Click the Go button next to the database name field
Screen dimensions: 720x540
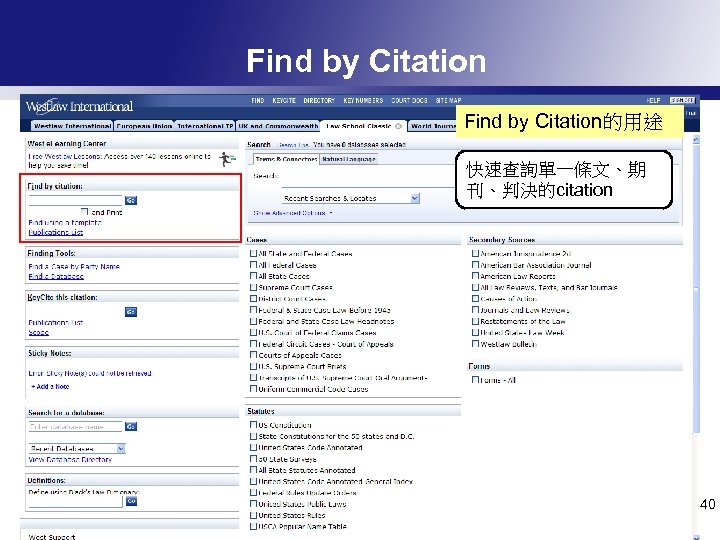[131, 427]
